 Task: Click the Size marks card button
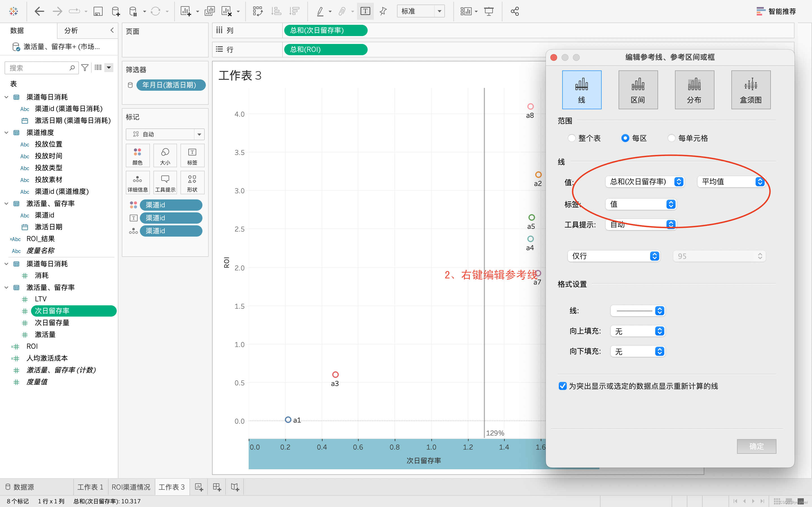[x=165, y=155]
